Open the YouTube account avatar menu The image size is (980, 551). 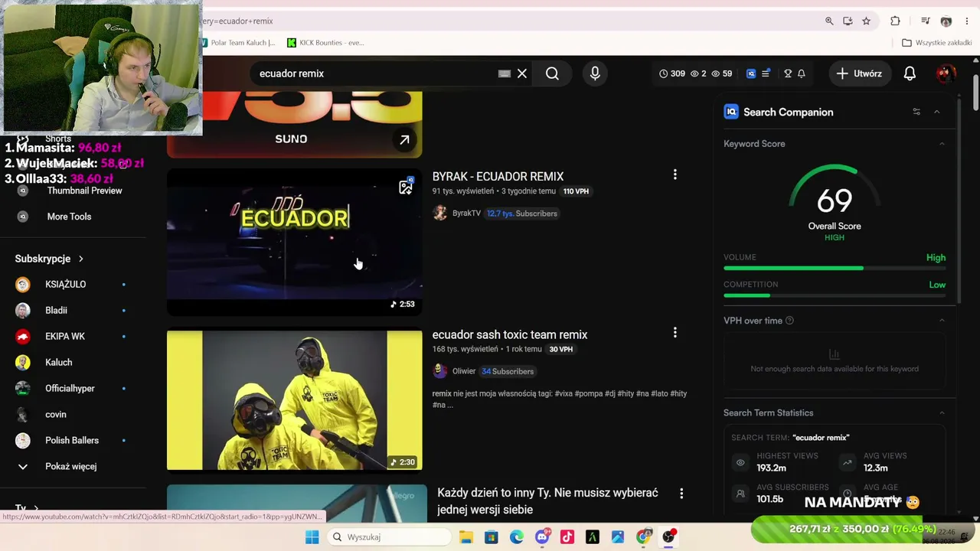[x=946, y=73]
